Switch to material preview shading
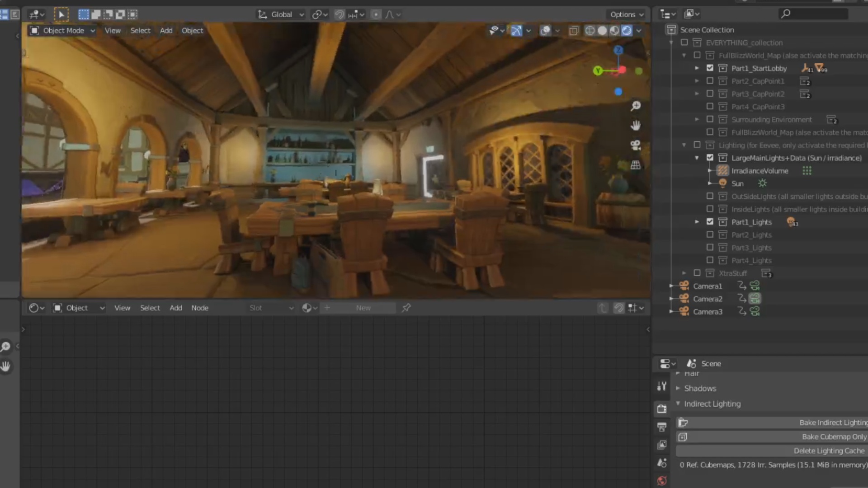 (x=614, y=30)
